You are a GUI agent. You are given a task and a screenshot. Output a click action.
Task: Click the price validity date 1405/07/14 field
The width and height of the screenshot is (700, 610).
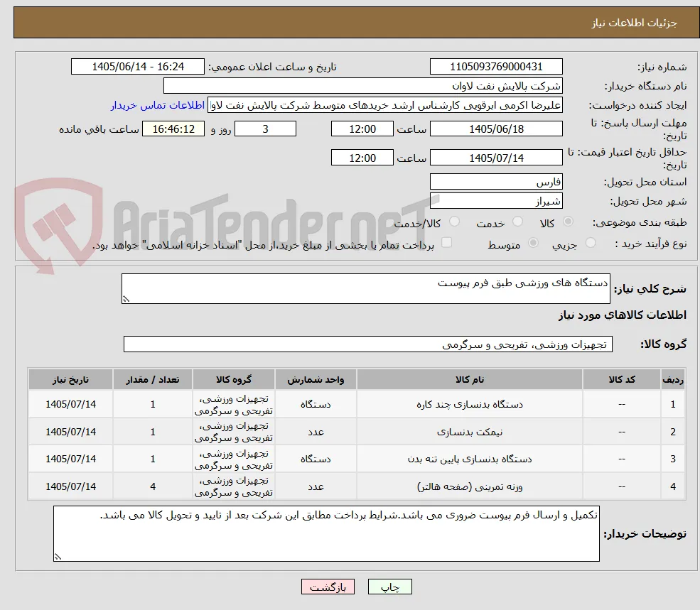496,158
